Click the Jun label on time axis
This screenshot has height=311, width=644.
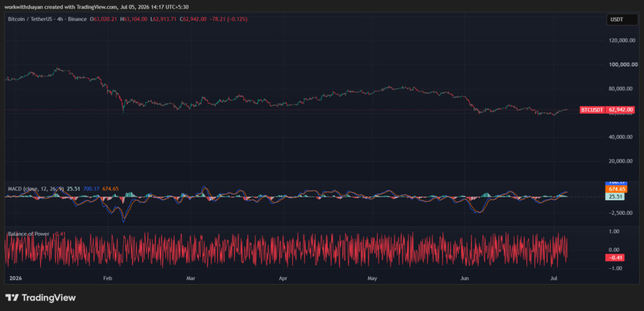[465, 278]
